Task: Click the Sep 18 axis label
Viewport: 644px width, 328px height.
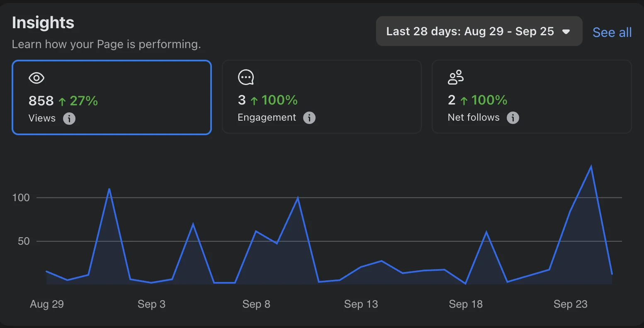Action: pos(466,304)
